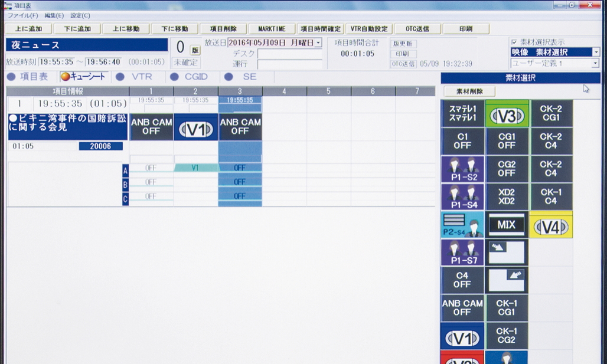607x364 pixels.
Task: Open the 設定(C) menu
Action: 80,15
